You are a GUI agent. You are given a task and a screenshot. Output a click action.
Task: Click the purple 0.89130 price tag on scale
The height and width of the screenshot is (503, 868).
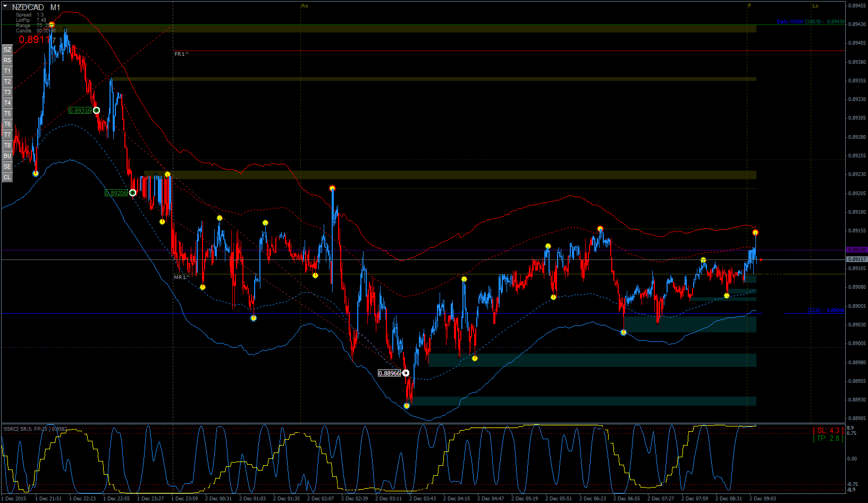856,250
